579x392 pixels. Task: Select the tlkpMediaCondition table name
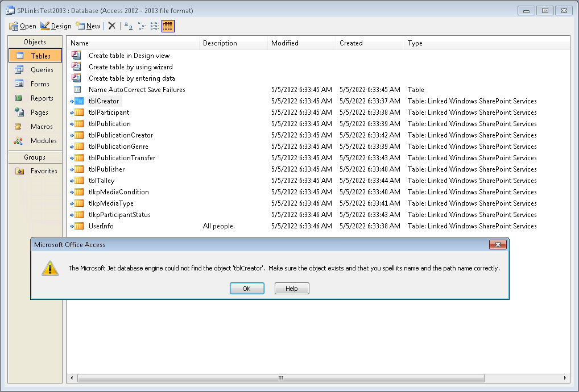(119, 192)
